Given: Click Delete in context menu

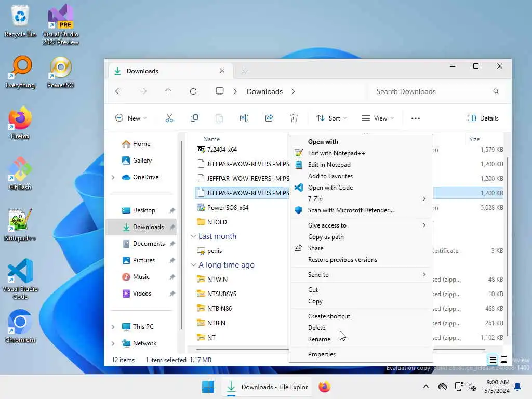Looking at the screenshot, I should click(361, 328).
